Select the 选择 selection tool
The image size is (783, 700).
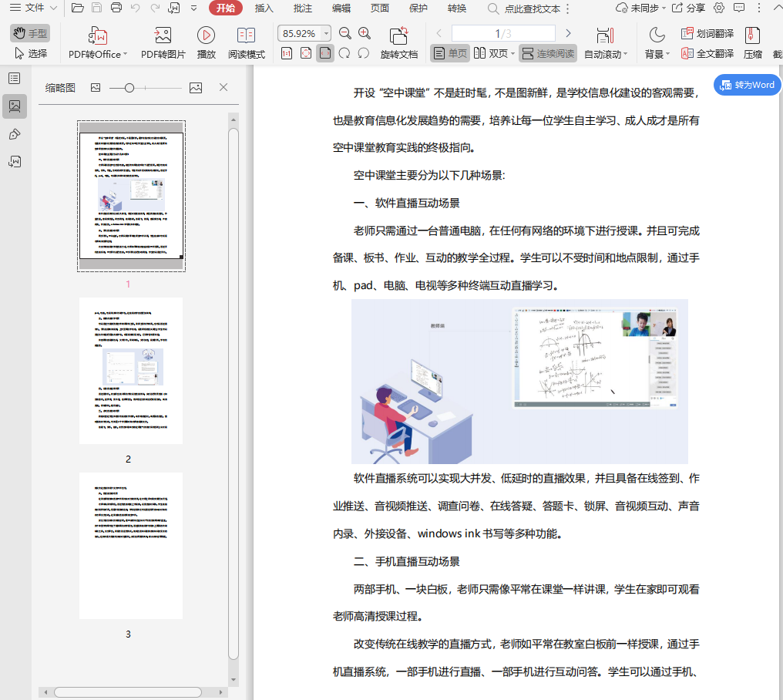tap(31, 53)
